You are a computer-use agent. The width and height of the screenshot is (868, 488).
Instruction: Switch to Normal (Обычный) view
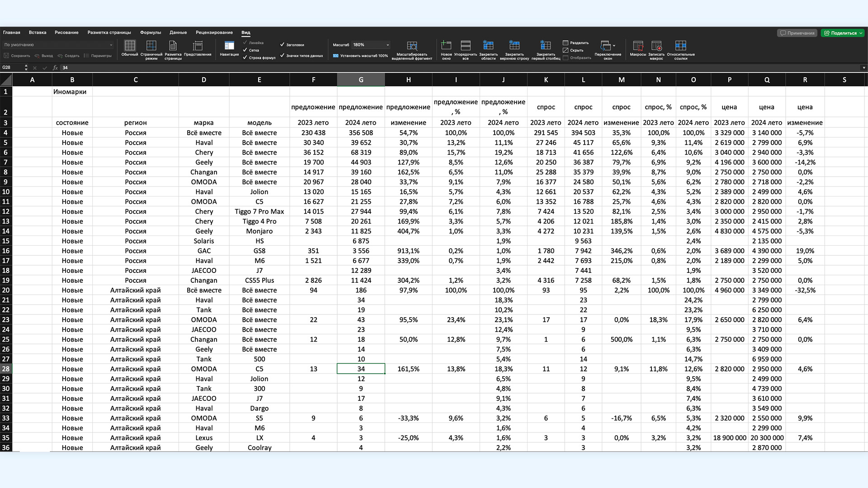click(x=130, y=49)
